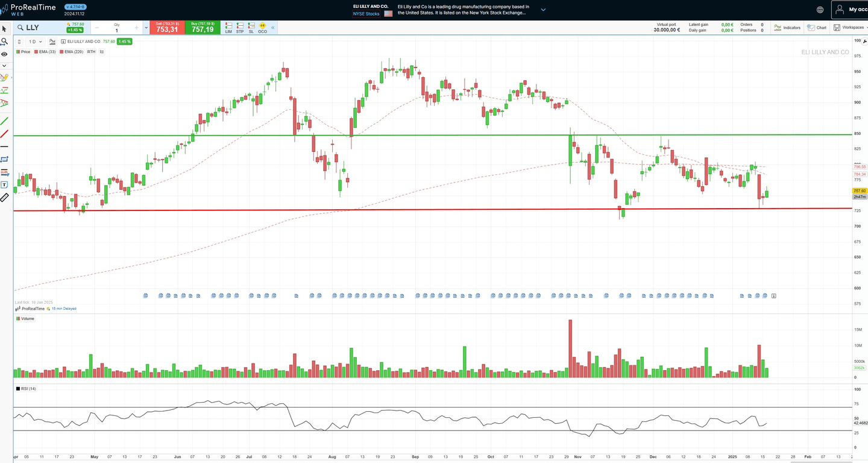Collapse the tools arrow below the eye icon
Viewport: 868px width, 463px height.
point(4,66)
